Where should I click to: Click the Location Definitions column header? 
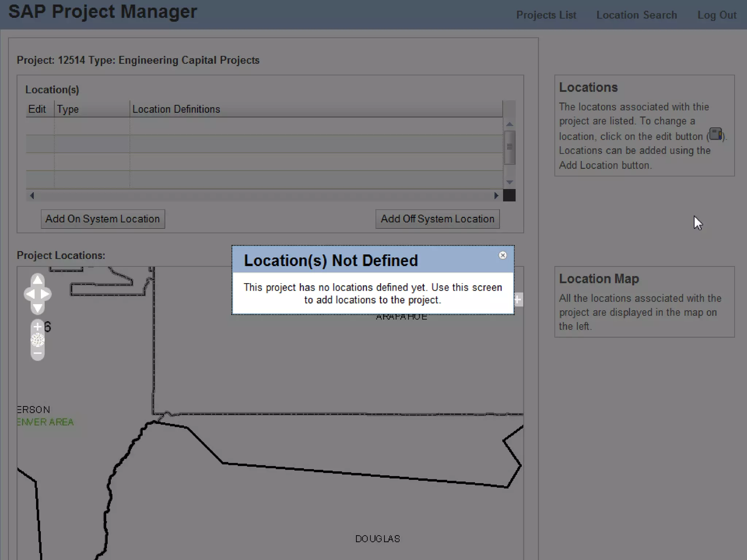tap(176, 109)
